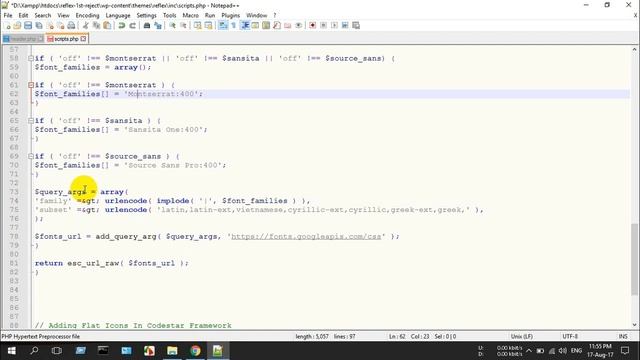Click the Zoom In toolbar icon
Screen dimensions: 640x360
[172, 25]
